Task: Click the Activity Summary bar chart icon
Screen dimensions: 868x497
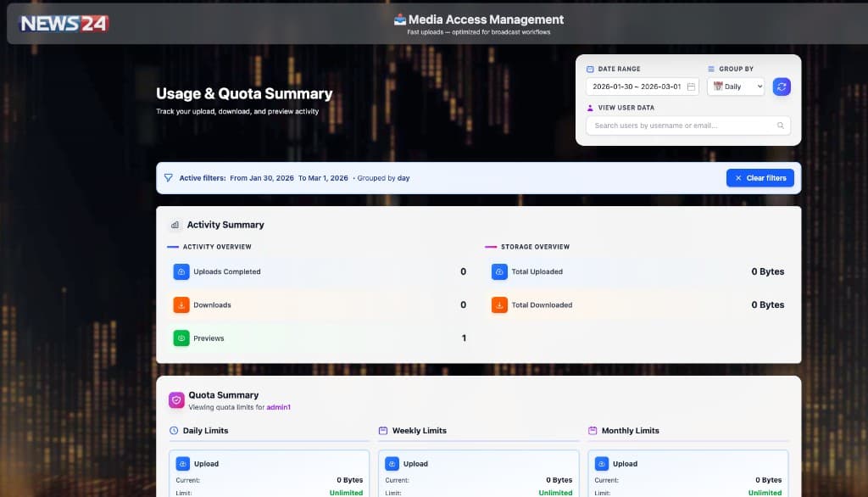Action: (175, 225)
